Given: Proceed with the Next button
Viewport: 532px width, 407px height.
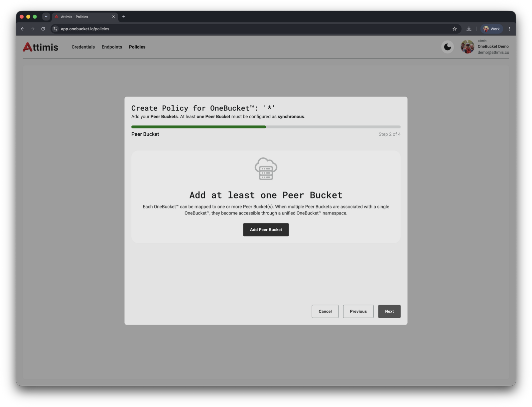Looking at the screenshot, I should pyautogui.click(x=389, y=312).
